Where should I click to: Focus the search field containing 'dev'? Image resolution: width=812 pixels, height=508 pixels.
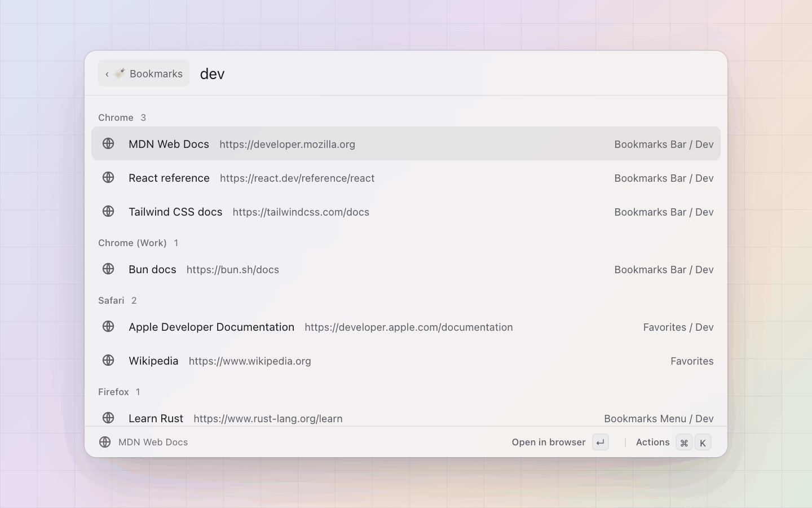[x=459, y=74]
